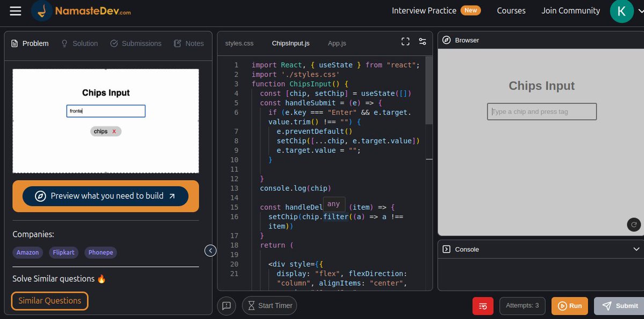Image resolution: width=644 pixels, height=319 pixels.
Task: Run the code with Run button
Action: pos(569,306)
